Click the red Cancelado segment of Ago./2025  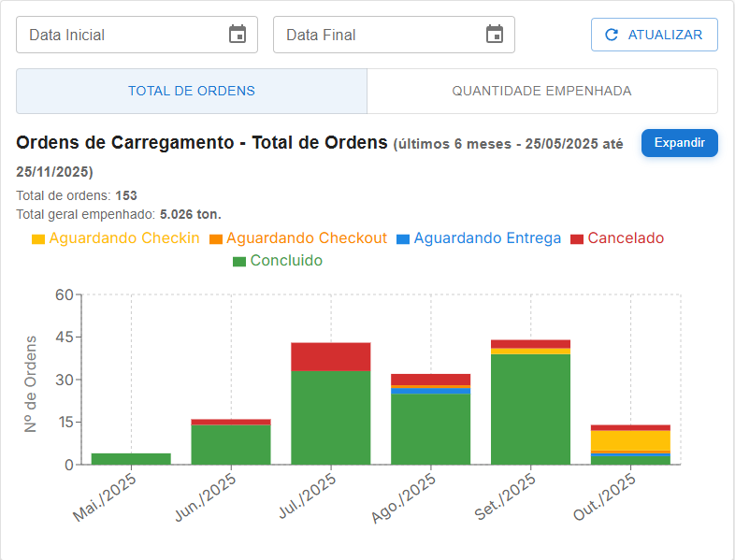pyautogui.click(x=431, y=380)
